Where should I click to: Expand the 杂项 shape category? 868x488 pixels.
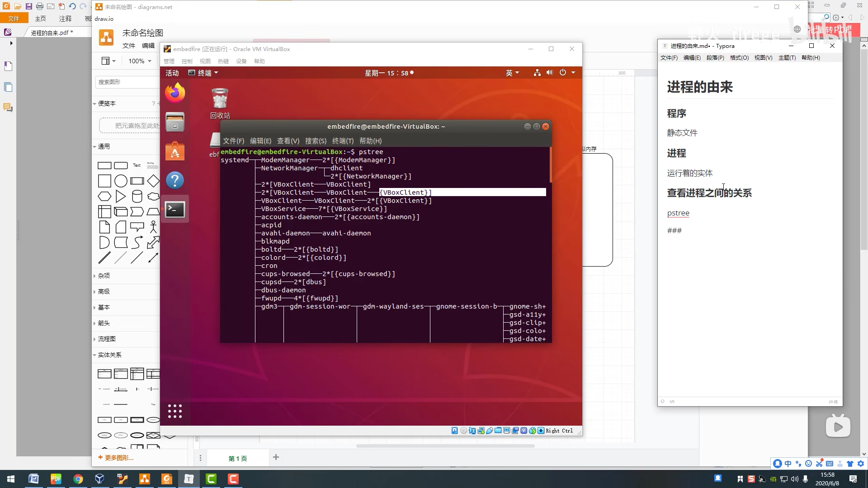tap(104, 276)
